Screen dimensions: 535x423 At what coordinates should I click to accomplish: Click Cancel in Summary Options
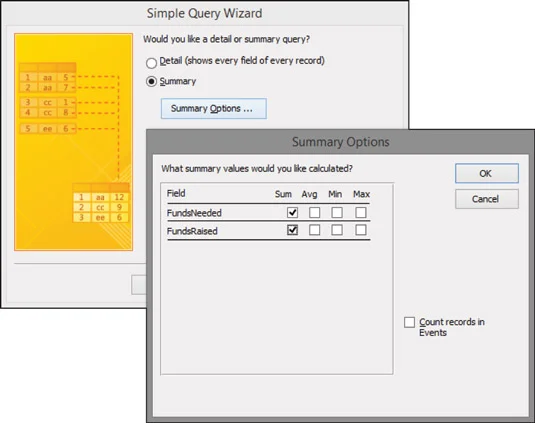coord(487,199)
